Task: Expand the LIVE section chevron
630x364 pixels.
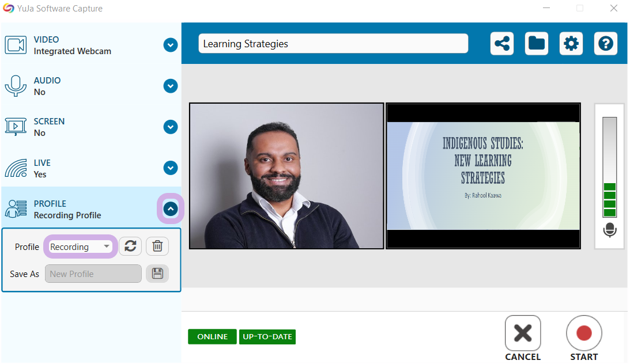Action: click(171, 168)
